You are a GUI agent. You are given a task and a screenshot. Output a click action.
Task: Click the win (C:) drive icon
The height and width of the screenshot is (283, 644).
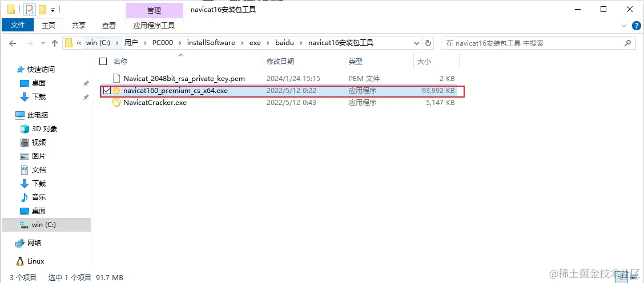[x=25, y=225]
